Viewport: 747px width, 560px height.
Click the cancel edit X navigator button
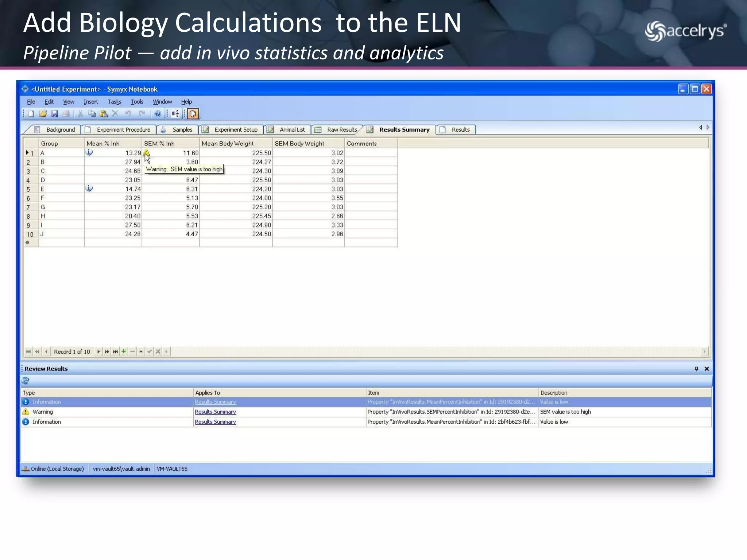(x=158, y=351)
